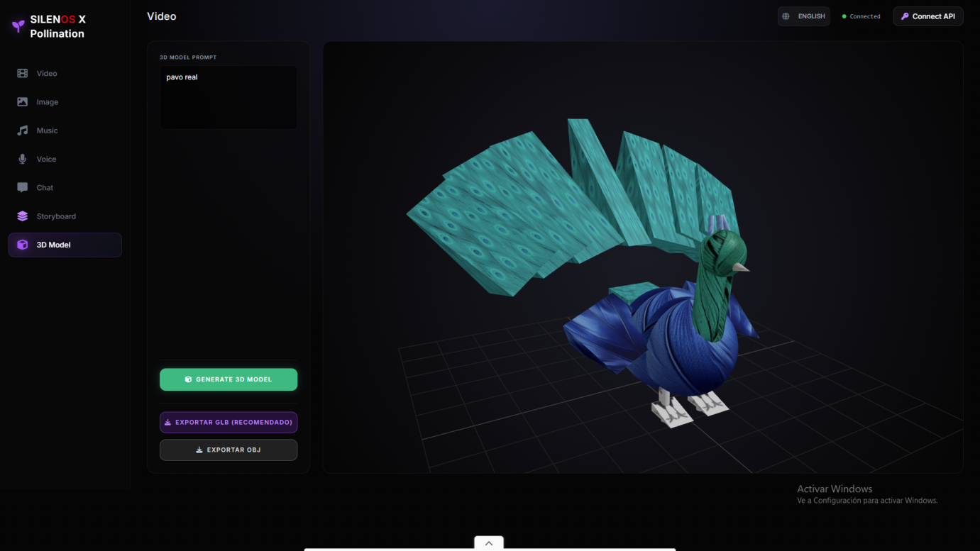Viewport: 980px width, 551px height.
Task: Click the Image picture icon in the sidebar
Action: (21, 101)
